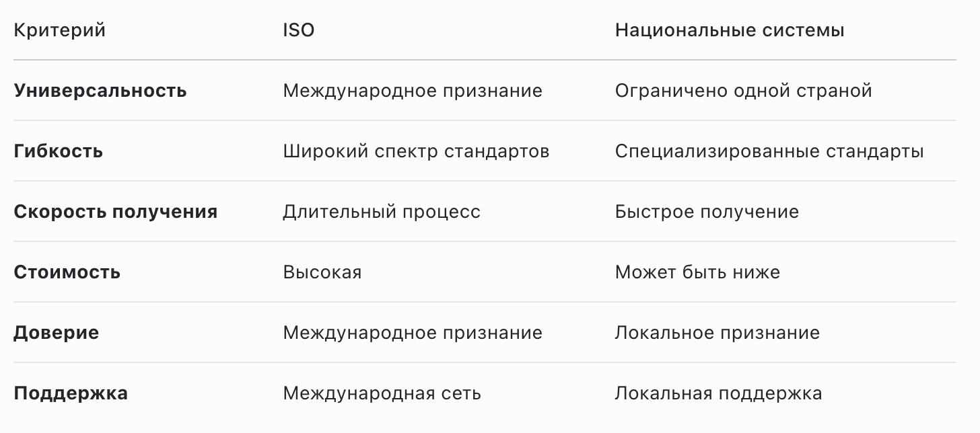Click the Локальная поддержка cell
This screenshot has width=980, height=433.
click(718, 393)
